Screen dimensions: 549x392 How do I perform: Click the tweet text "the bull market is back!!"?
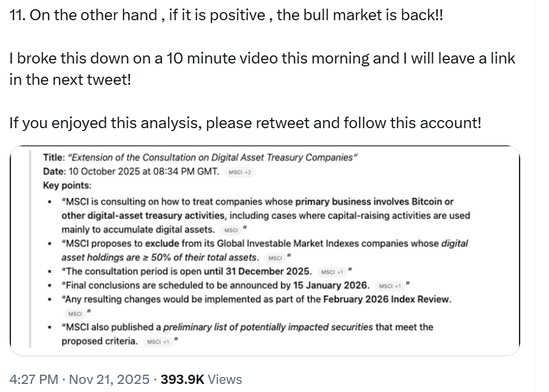tap(359, 15)
